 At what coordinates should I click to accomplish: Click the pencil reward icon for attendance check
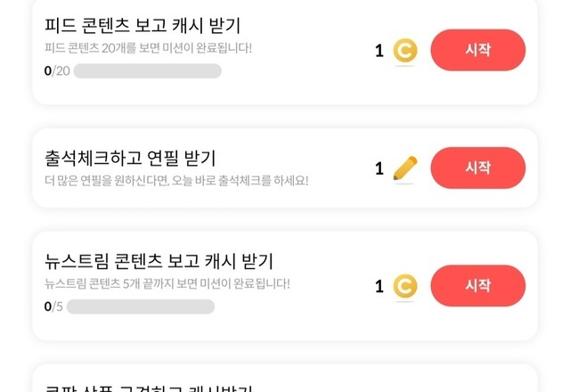pos(405,168)
